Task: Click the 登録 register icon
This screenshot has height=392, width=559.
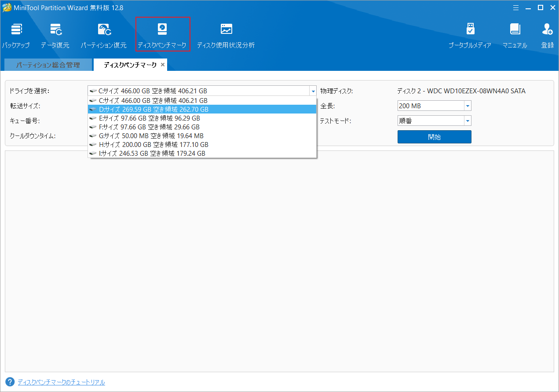Action: tap(548, 36)
